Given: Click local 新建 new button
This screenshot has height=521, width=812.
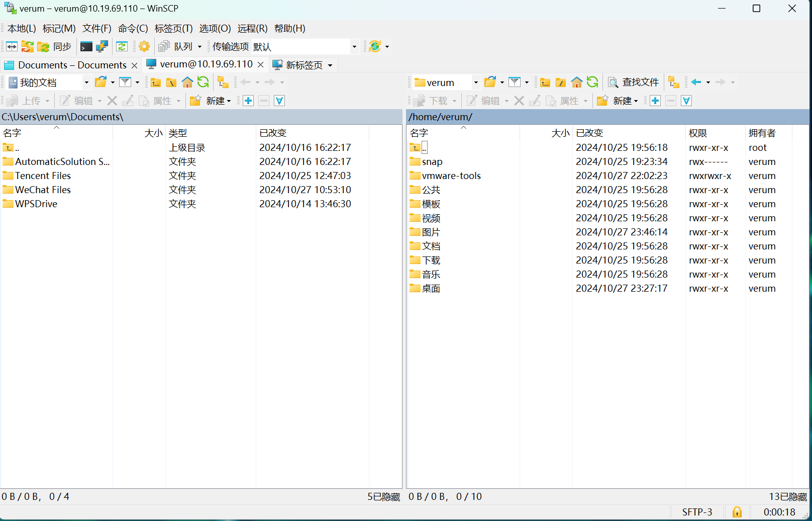Looking at the screenshot, I should coord(211,101).
